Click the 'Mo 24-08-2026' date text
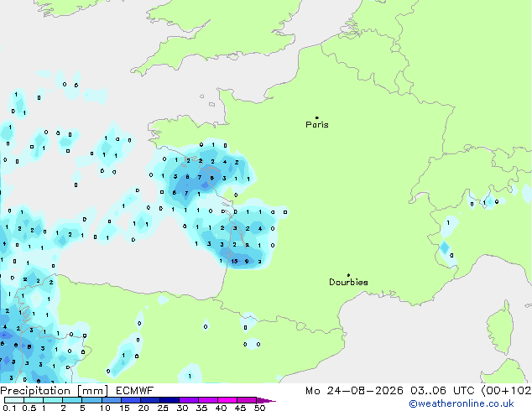This screenshot has width=532, height=411. (354, 391)
